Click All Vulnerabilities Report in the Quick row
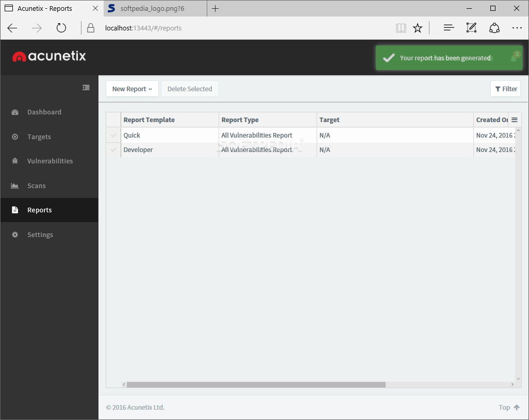 [257, 135]
